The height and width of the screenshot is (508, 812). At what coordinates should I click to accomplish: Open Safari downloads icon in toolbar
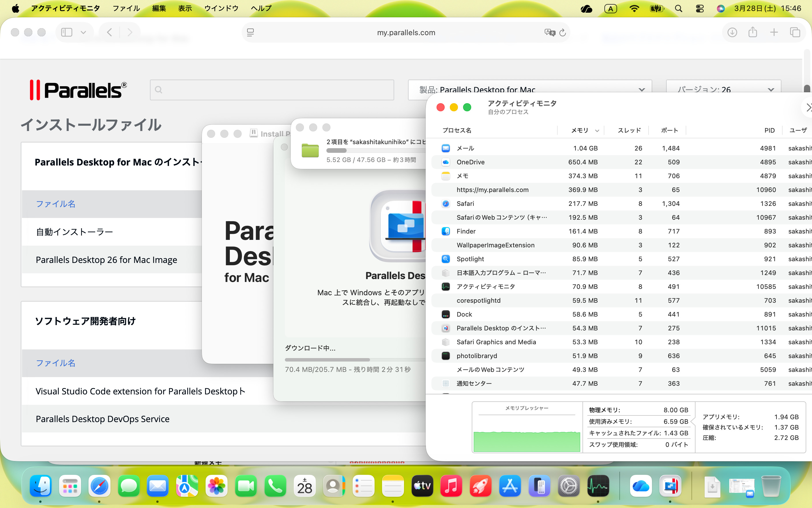click(732, 33)
